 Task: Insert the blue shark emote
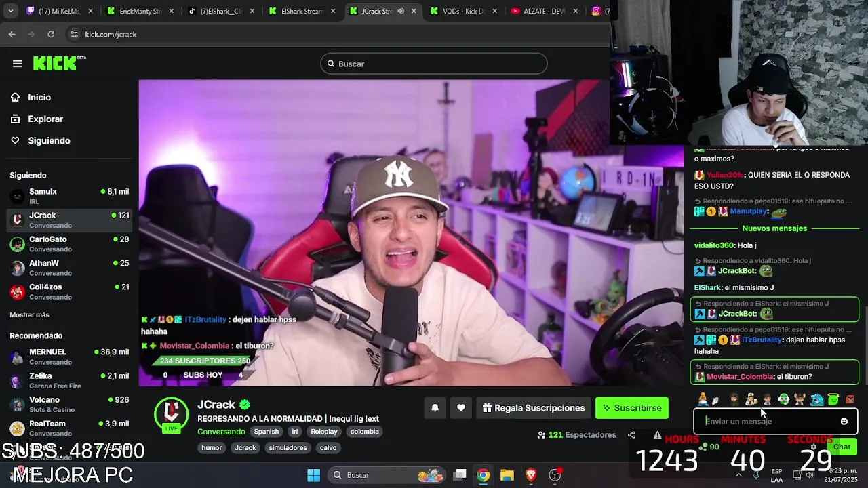click(x=817, y=399)
